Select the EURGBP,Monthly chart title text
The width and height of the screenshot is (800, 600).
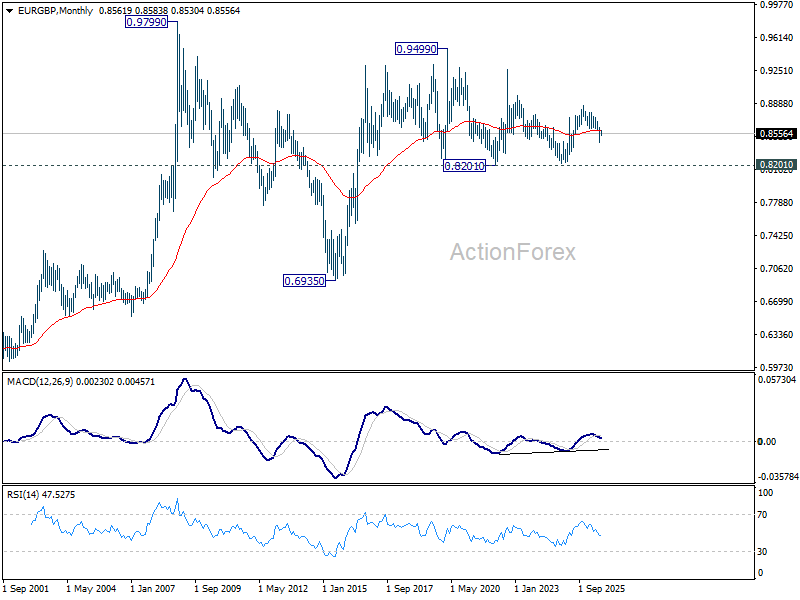click(56, 11)
